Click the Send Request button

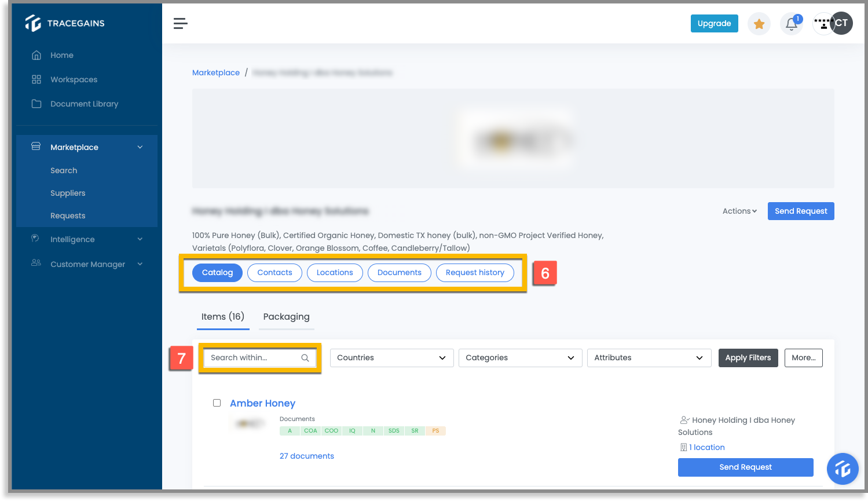[800, 211]
